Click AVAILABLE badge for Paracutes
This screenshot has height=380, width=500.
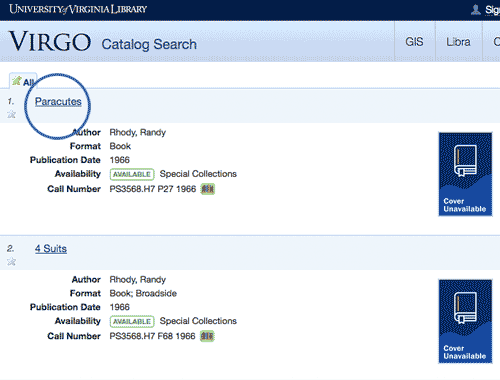132,174
